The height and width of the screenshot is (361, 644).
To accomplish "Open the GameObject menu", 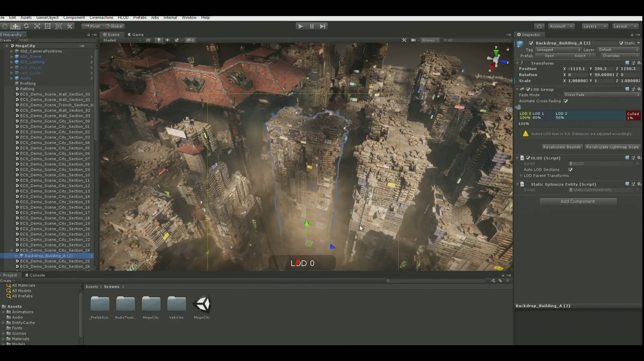I will click(47, 18).
